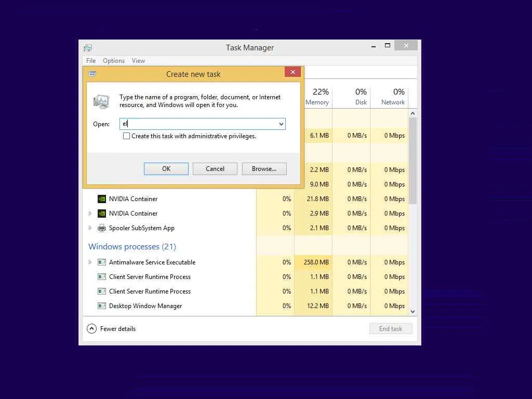Click the Create new task dialog title icon

click(92, 74)
